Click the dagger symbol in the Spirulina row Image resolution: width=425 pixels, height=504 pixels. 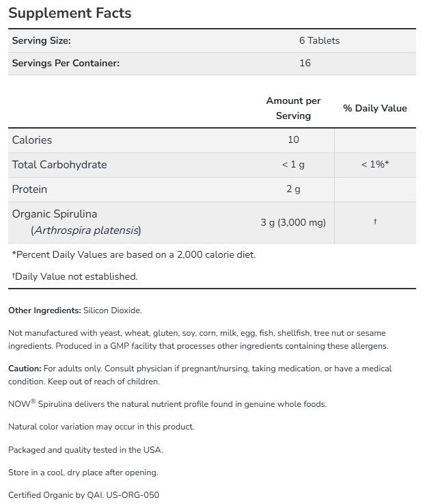tap(374, 222)
